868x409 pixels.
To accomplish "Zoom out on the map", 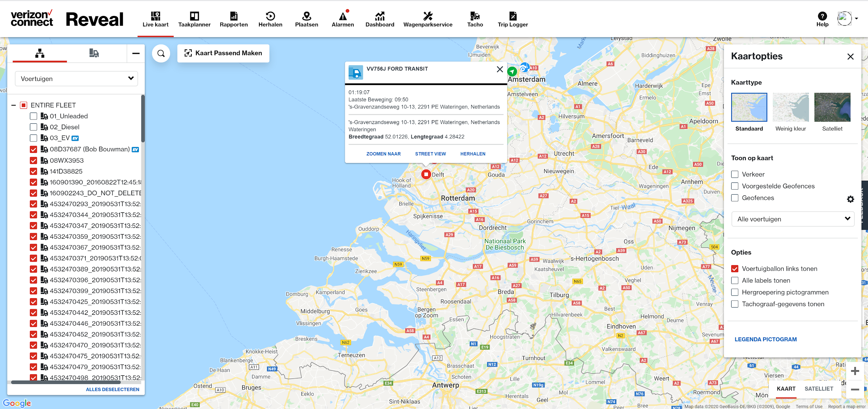I will [x=855, y=389].
